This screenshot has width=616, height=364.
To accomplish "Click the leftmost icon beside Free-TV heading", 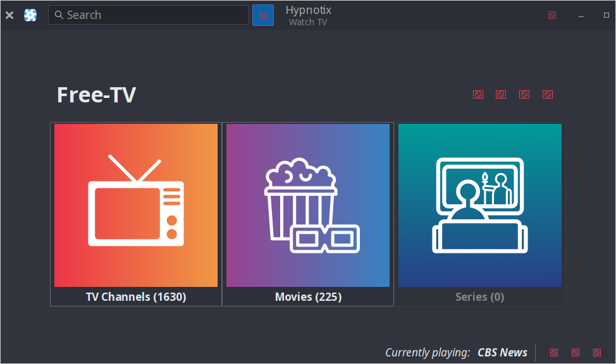I will tap(477, 94).
